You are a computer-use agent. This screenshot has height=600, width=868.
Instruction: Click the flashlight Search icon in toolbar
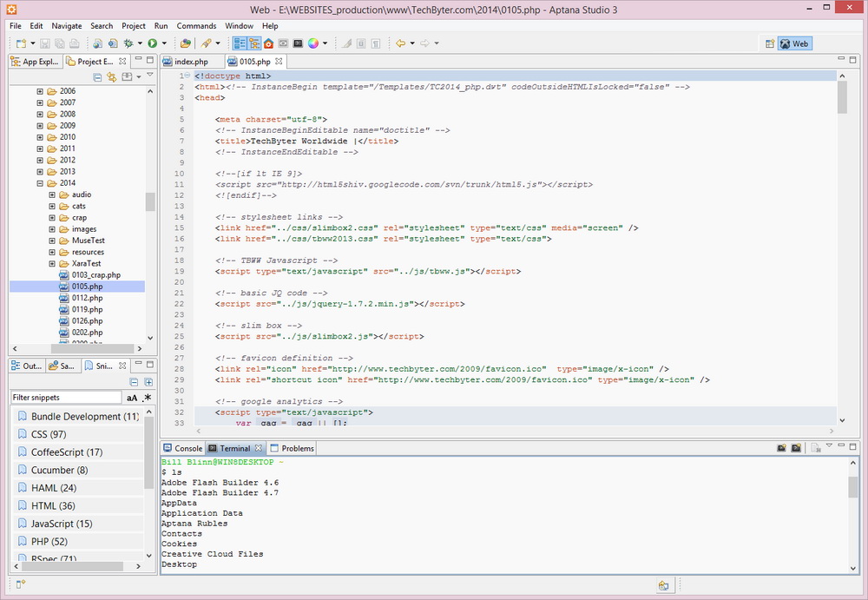206,43
